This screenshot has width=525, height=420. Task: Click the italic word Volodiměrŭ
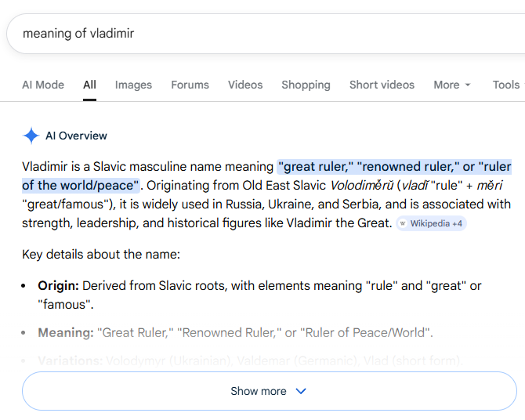click(361, 186)
